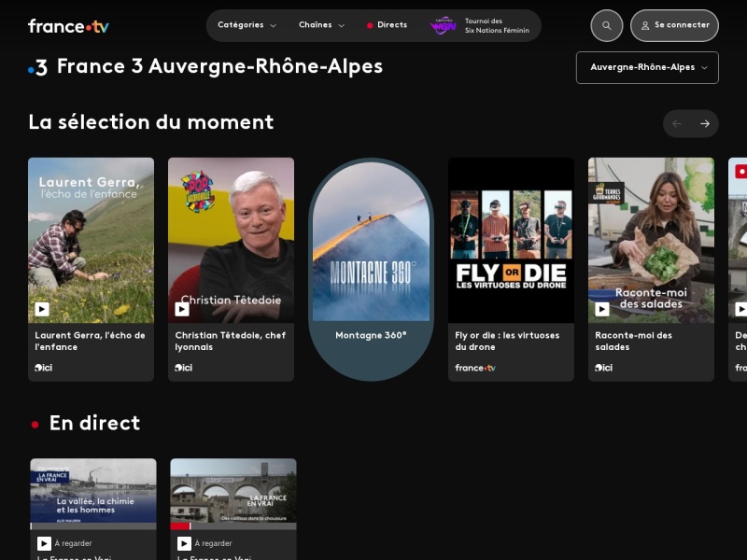Play icon on Raconte-moi des salades card
Image resolution: width=747 pixels, height=560 pixels.
point(602,310)
